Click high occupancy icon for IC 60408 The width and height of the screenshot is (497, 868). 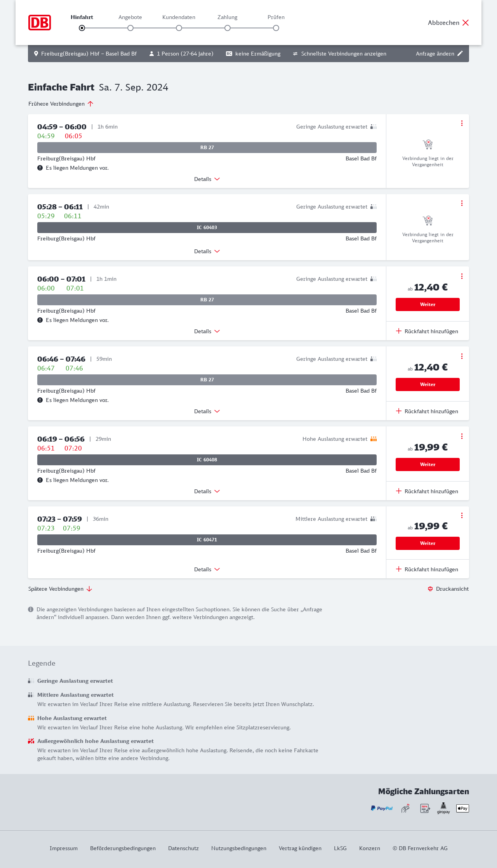(374, 439)
